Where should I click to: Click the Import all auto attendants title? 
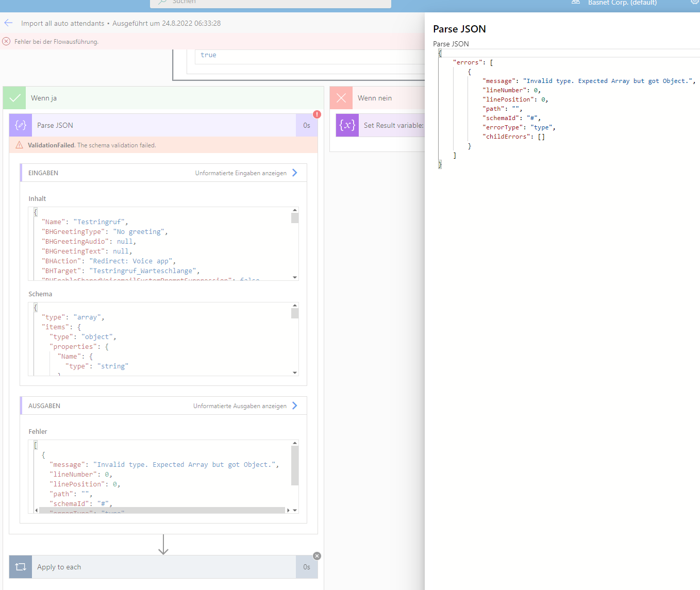(62, 23)
